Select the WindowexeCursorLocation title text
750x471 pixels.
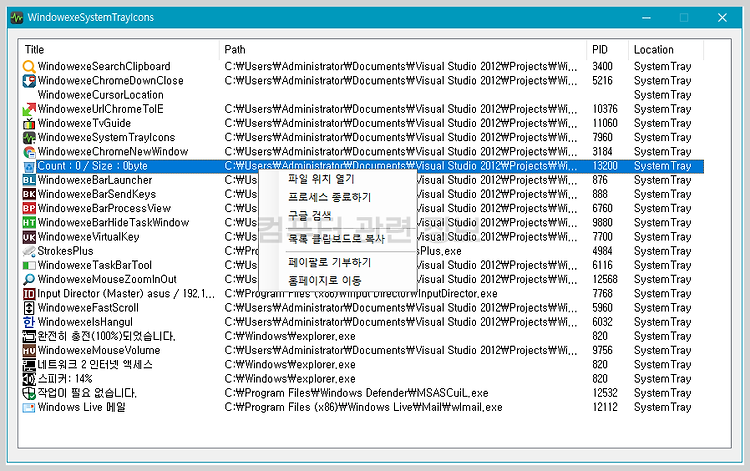(x=100, y=95)
